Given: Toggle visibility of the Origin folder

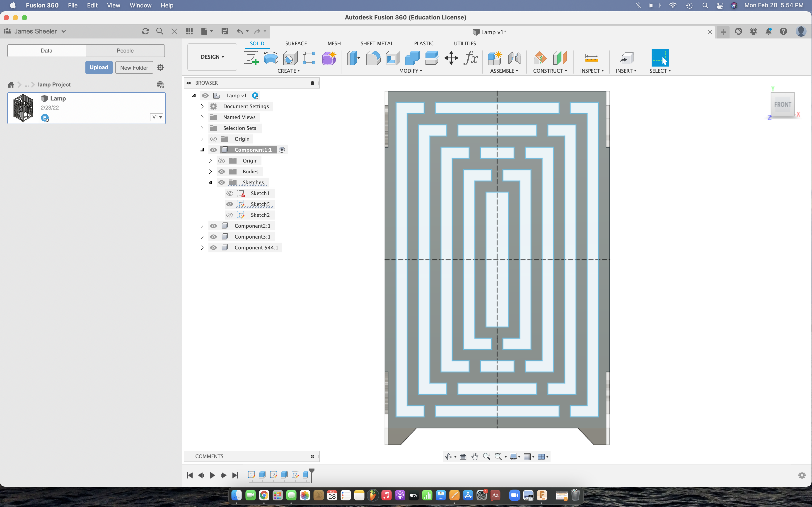Looking at the screenshot, I should coord(214,139).
